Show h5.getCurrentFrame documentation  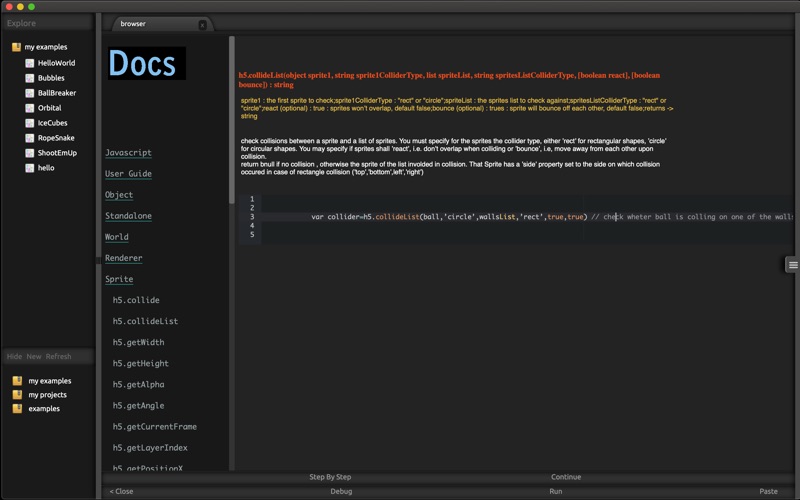(155, 427)
